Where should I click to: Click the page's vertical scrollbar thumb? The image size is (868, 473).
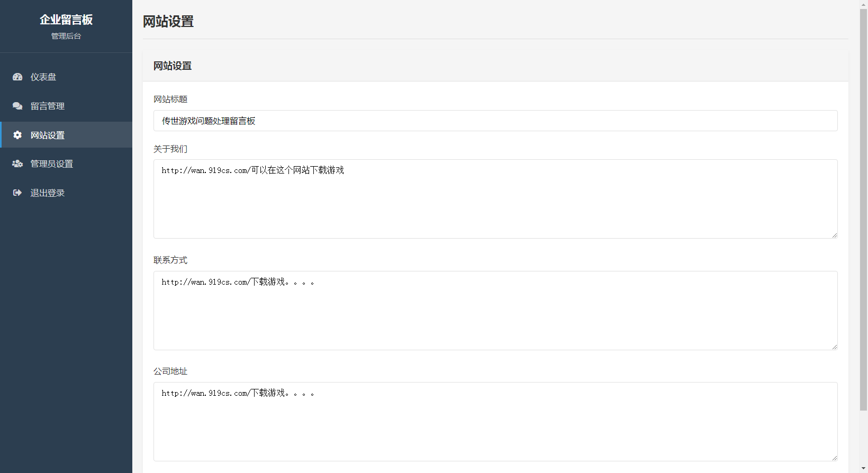[863, 212]
